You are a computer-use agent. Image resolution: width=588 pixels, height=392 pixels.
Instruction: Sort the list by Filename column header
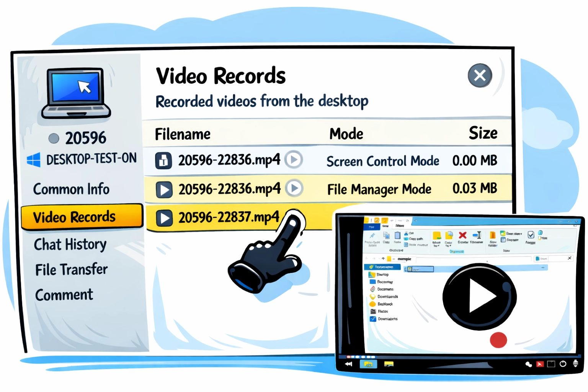[183, 134]
